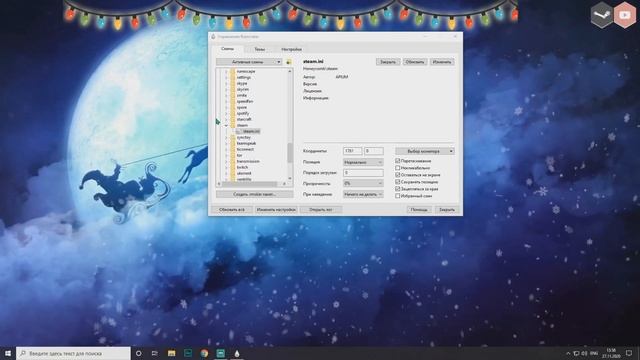Screen dimensions: 640x360
Task: Open the Активные скины dropdown
Action: pos(249,62)
